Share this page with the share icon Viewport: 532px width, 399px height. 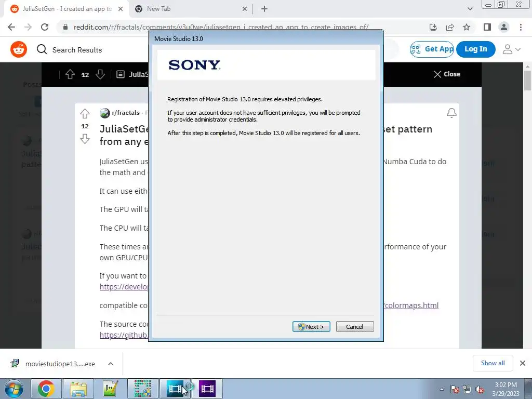pyautogui.click(x=450, y=27)
